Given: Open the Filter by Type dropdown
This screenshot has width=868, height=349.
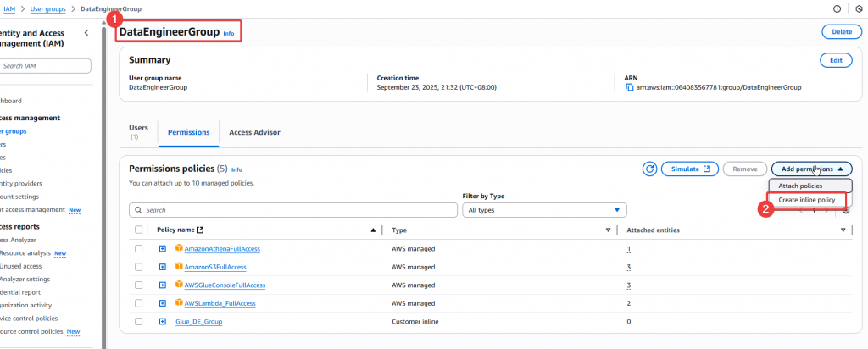Looking at the screenshot, I should click(x=544, y=209).
